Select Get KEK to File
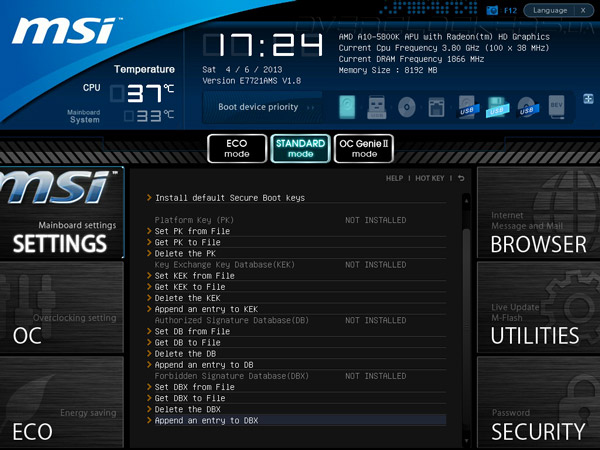Screen dimensions: 600x450 [297, 287]
